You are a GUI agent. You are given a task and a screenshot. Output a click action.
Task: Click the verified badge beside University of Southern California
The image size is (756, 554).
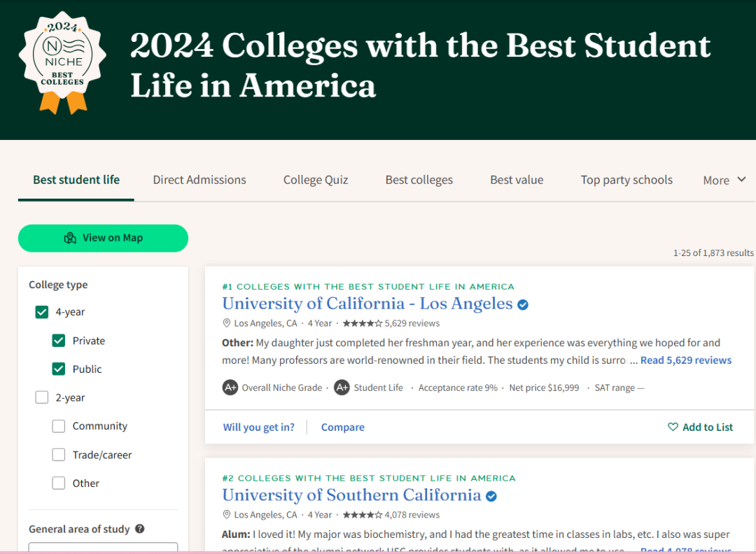point(491,496)
